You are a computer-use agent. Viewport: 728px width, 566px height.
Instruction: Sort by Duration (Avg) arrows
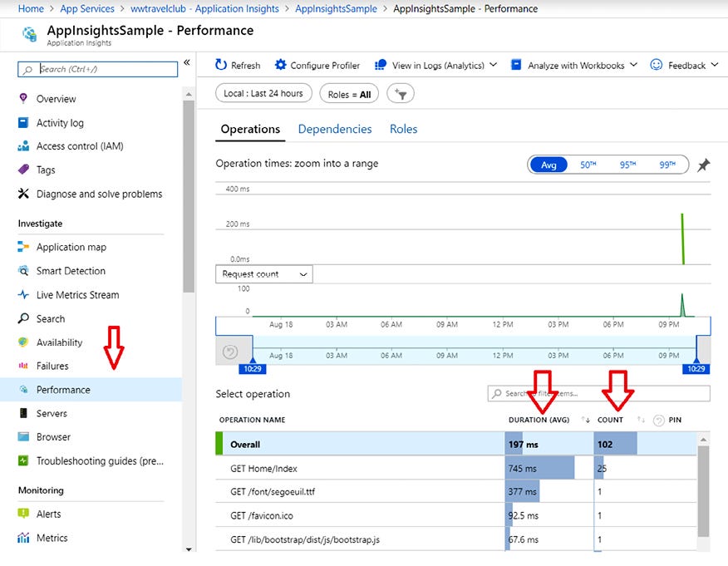[585, 420]
